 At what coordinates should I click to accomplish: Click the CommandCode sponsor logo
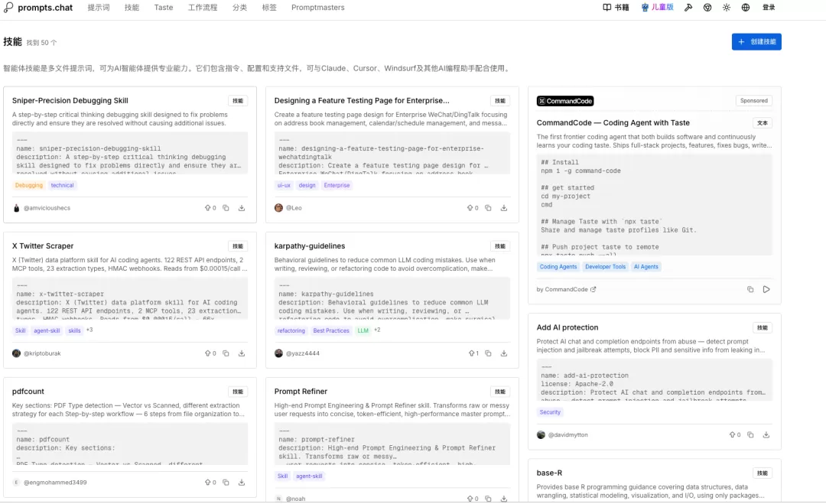565,101
